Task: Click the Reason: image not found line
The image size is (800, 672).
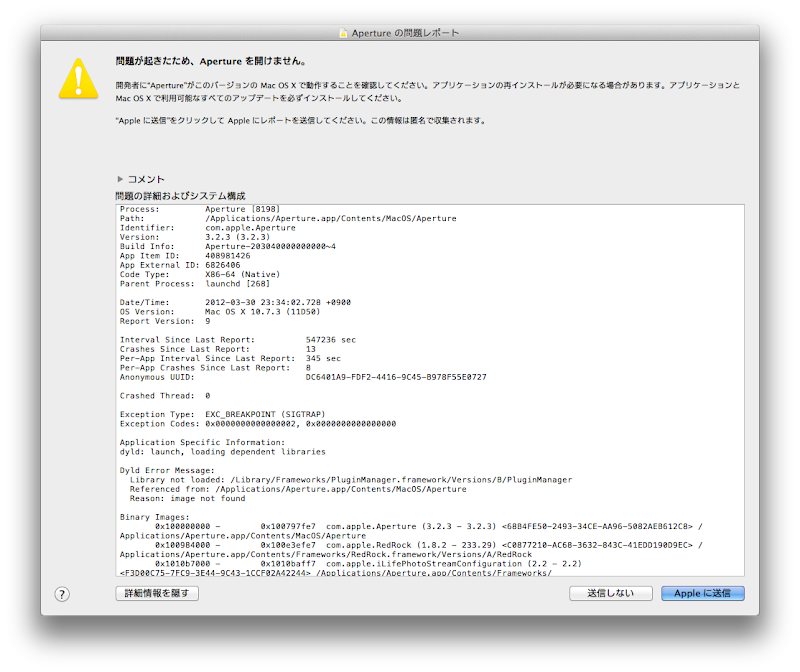Action: pos(187,499)
